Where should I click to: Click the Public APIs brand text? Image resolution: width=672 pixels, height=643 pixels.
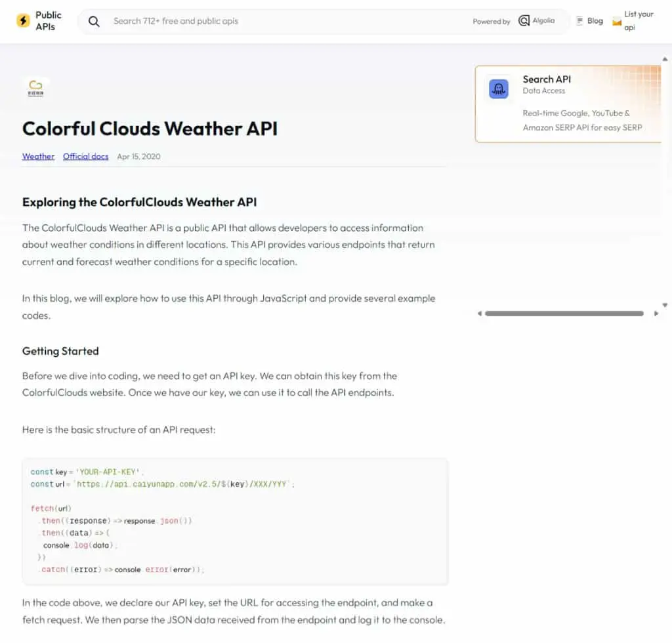click(48, 20)
